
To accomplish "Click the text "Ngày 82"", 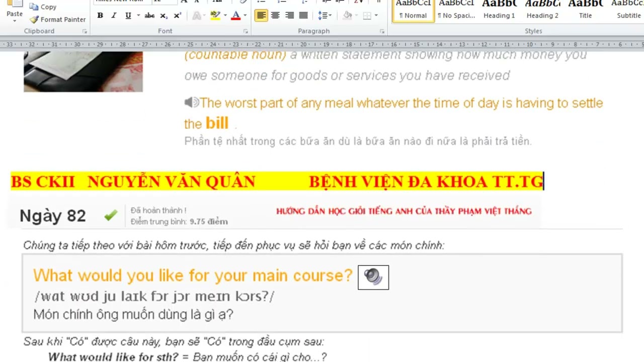I will point(53,216).
